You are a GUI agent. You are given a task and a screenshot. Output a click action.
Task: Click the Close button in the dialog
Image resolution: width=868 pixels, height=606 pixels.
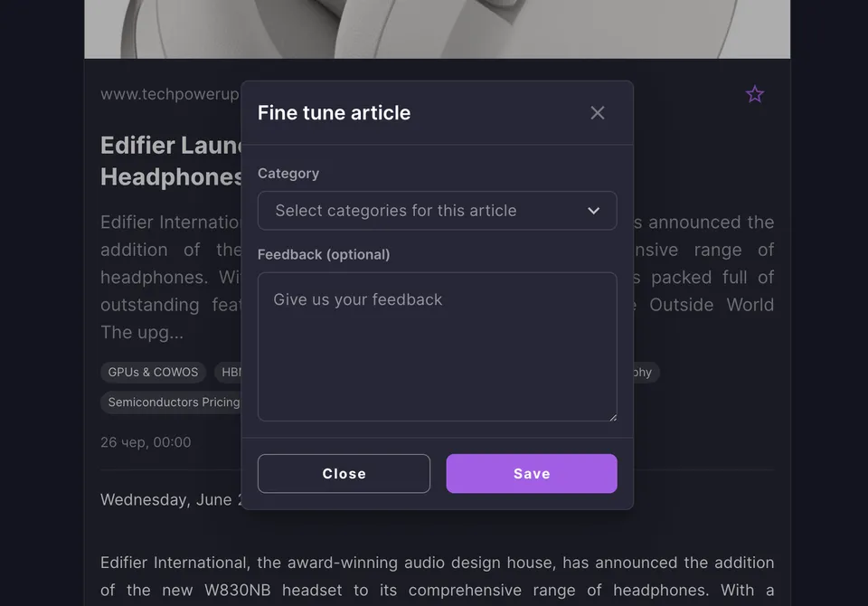click(x=344, y=474)
